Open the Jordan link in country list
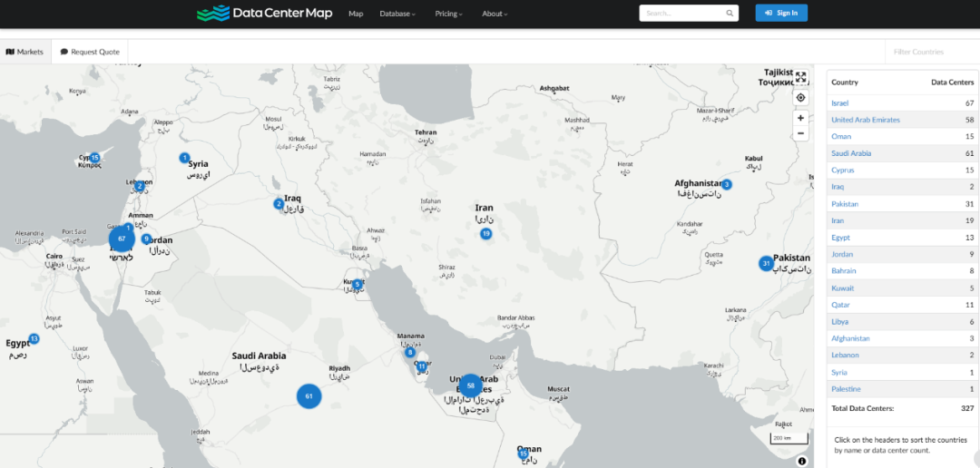980x468 pixels. tap(842, 254)
